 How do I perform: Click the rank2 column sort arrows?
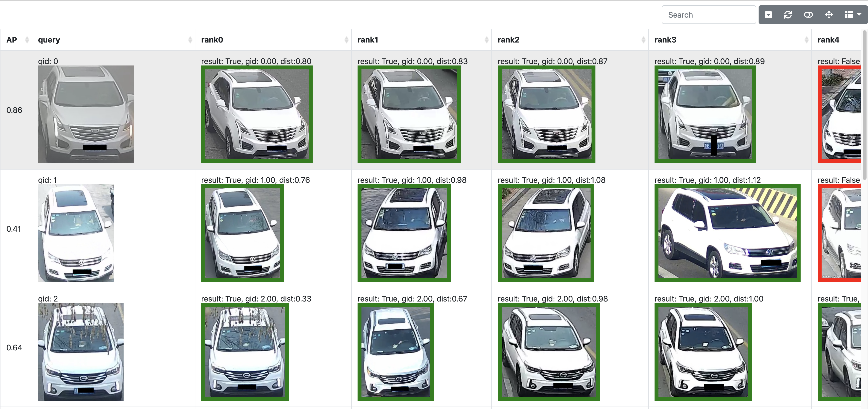[643, 40]
